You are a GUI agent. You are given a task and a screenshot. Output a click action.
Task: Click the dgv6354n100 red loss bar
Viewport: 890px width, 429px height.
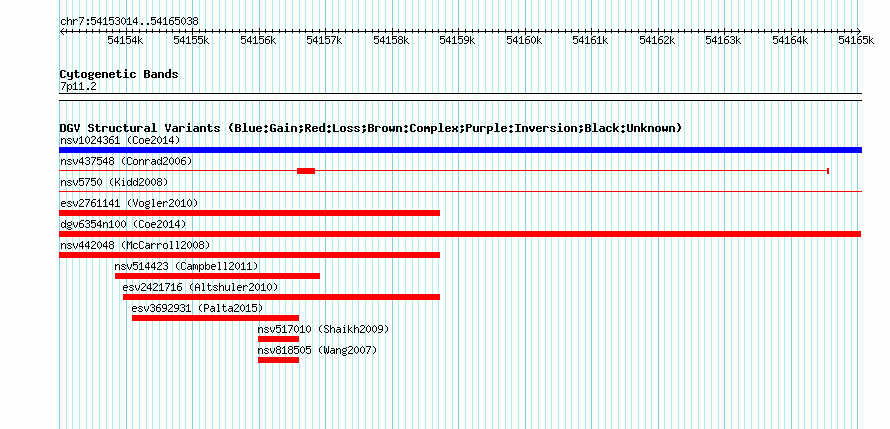point(460,234)
